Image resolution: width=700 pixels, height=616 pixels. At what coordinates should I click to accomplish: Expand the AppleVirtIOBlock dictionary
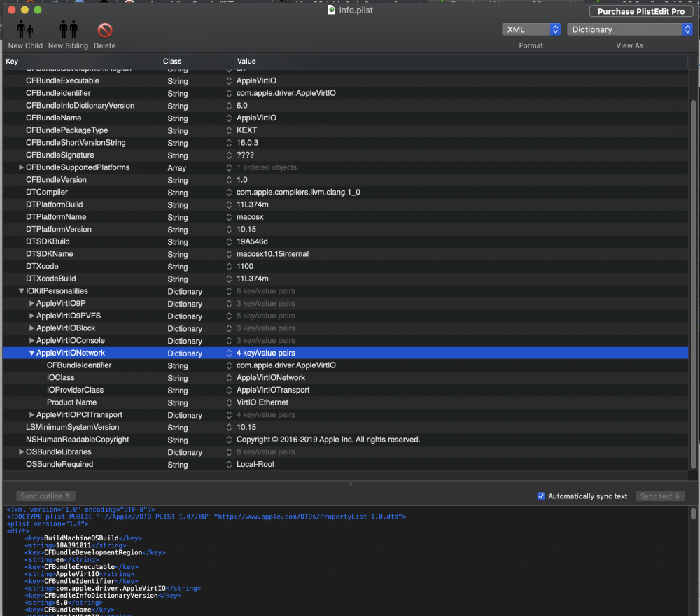click(x=31, y=328)
